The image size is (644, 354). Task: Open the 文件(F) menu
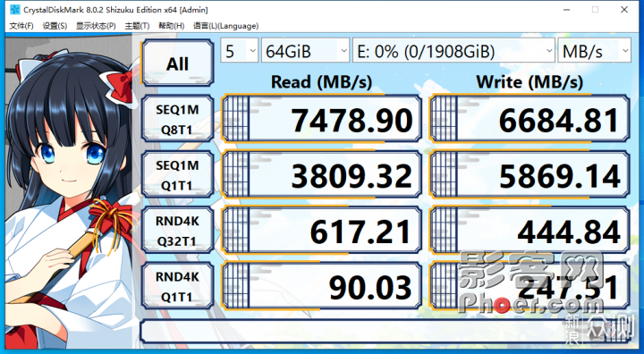21,26
